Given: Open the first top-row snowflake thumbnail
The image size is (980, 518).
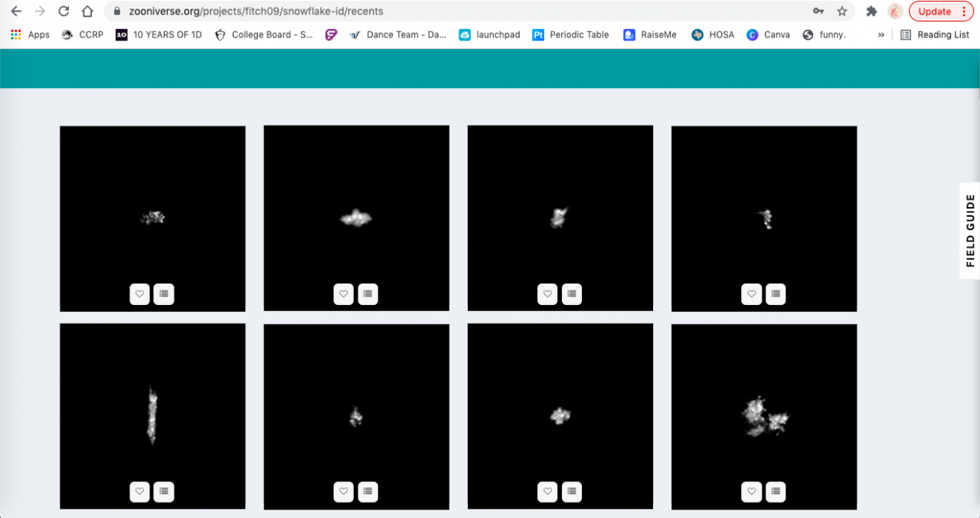Looking at the screenshot, I should click(152, 218).
